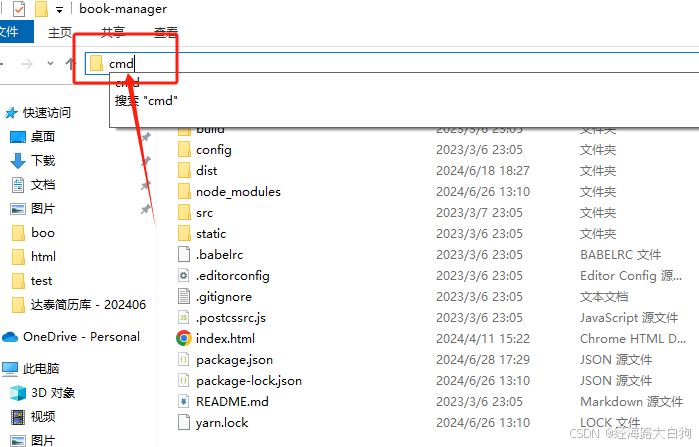Image resolution: width=699 pixels, height=447 pixels.
Task: Choose the 搜索 "cmd" suggestion
Action: pos(146,101)
